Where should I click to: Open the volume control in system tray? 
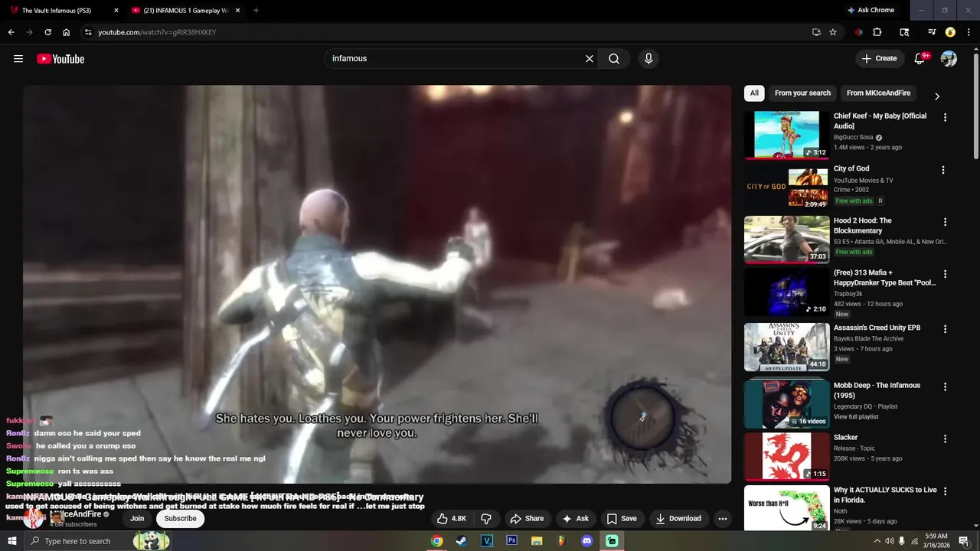pyautogui.click(x=890, y=541)
